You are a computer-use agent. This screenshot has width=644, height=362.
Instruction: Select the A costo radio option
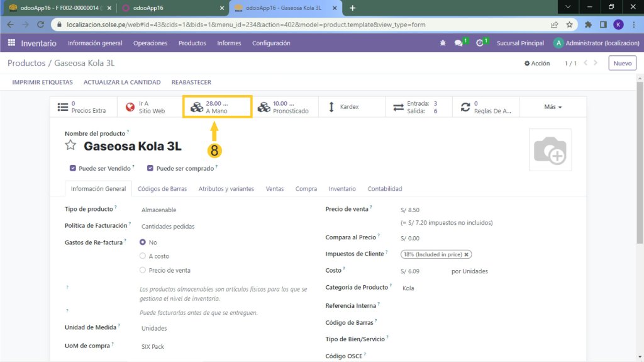point(143,256)
